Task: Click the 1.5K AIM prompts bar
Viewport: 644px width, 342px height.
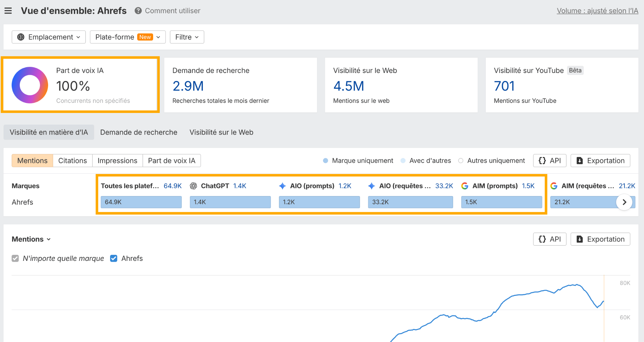Action: (x=502, y=202)
